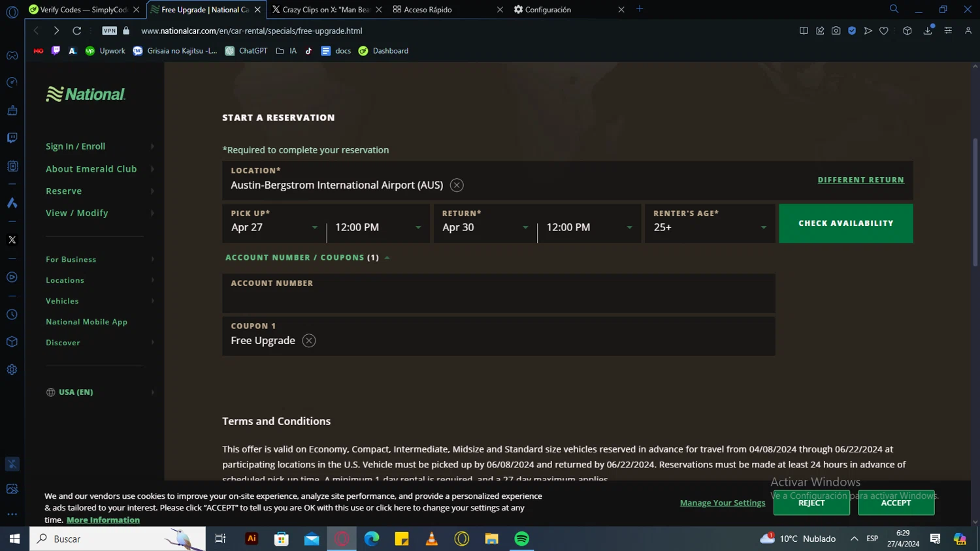
Task: Open history clock icon in sidebar
Action: pos(12,315)
